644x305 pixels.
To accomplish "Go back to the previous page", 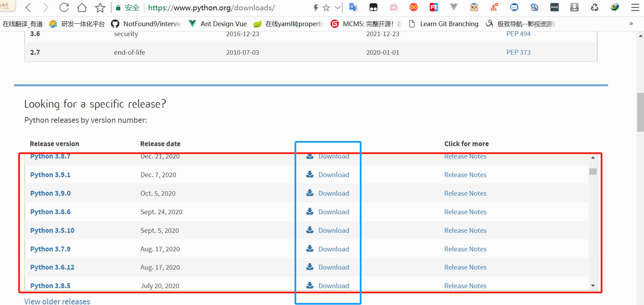I will tap(29, 8).
